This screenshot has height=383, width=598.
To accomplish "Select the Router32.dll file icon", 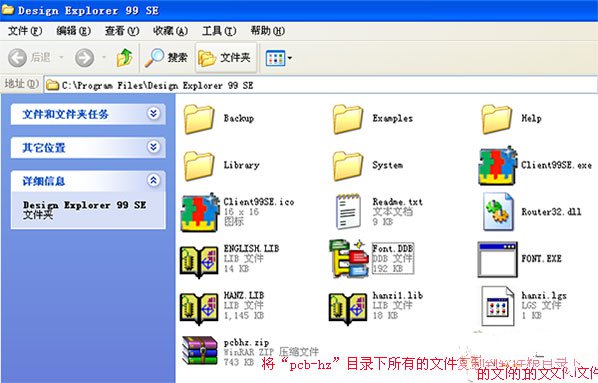I will (x=498, y=212).
